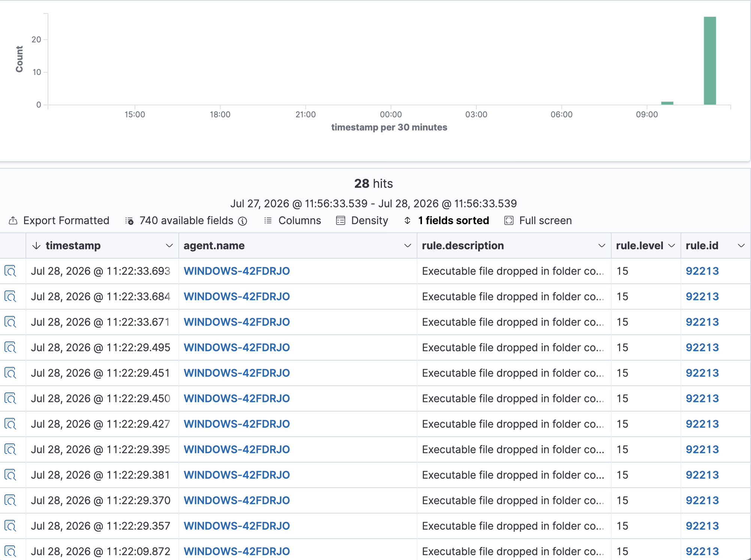The height and width of the screenshot is (560, 751).
Task: Inspect document details for row 11:22:33.684
Action: (x=10, y=296)
